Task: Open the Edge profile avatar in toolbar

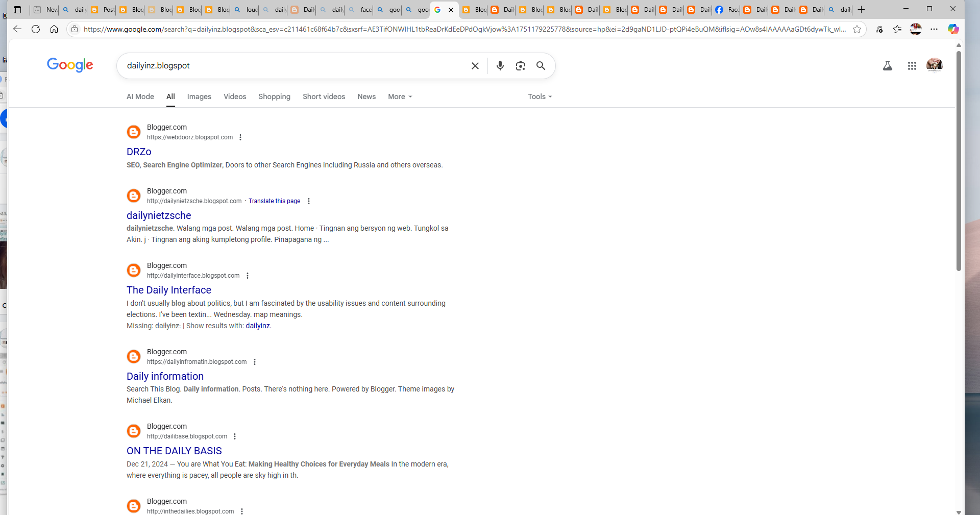Action: (916, 29)
